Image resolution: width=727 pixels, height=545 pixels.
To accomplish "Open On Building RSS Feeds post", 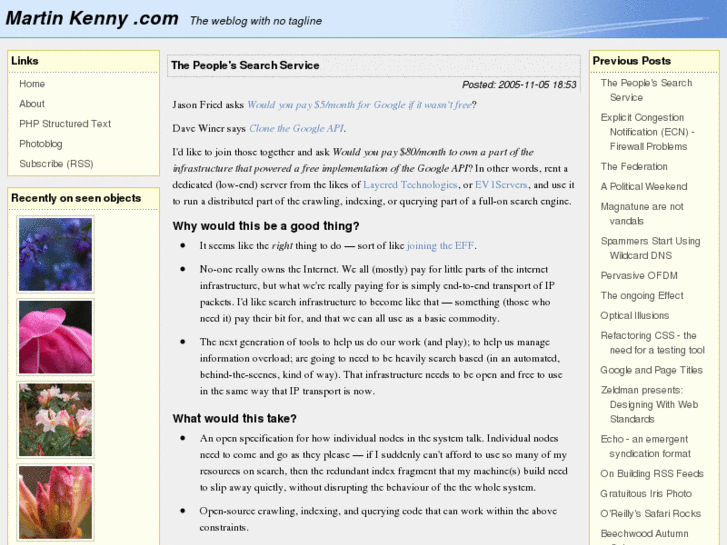I will coord(651,474).
